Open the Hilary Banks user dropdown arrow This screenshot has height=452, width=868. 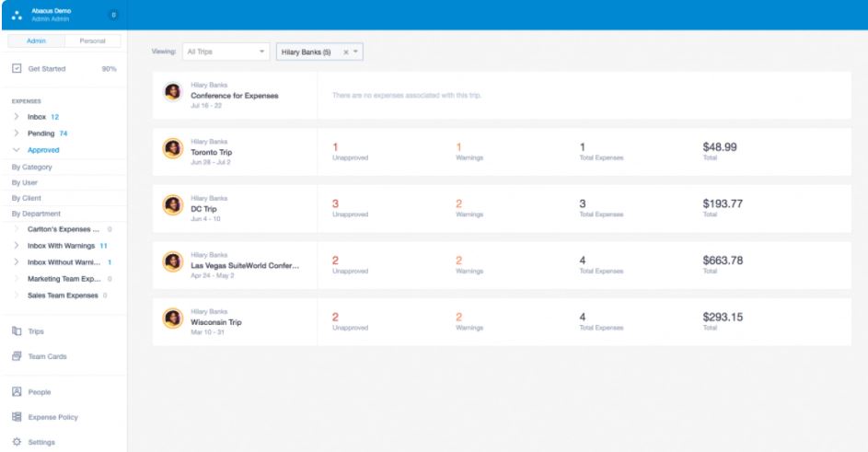356,52
